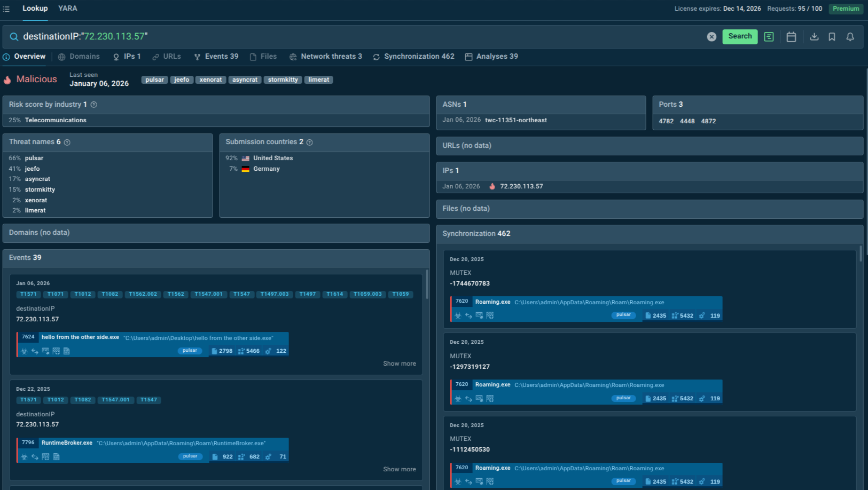Expand the Risk score by industry info tooltip
This screenshot has height=490, width=868.
[93, 105]
